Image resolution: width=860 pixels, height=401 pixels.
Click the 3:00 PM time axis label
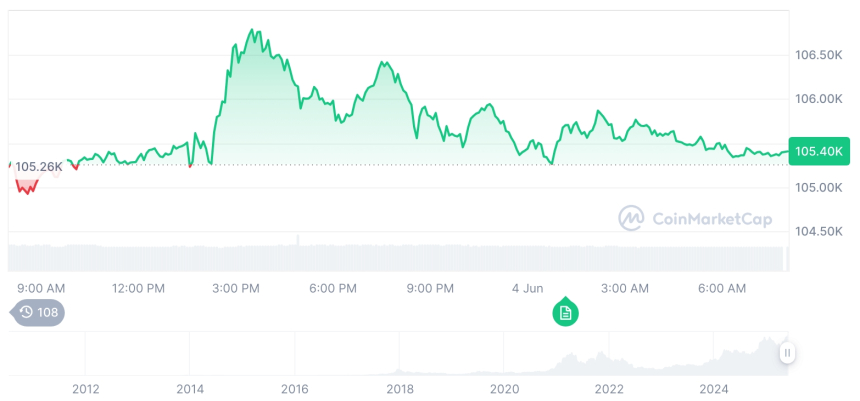point(235,289)
